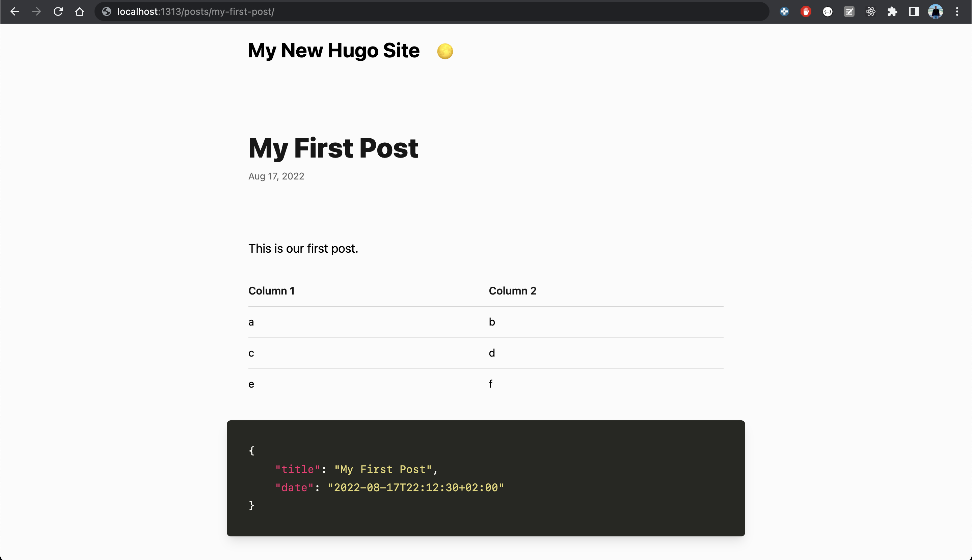The image size is (972, 560).
Task: Reload the current page
Action: (58, 11)
